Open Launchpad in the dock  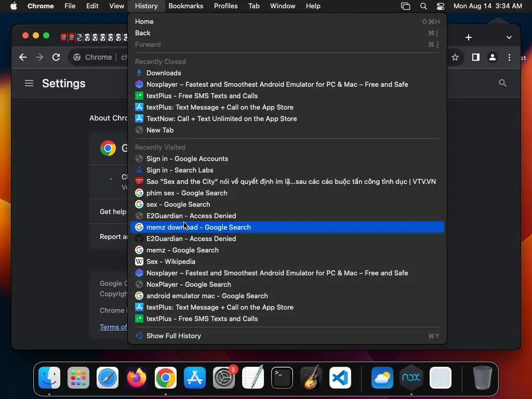pyautogui.click(x=78, y=377)
